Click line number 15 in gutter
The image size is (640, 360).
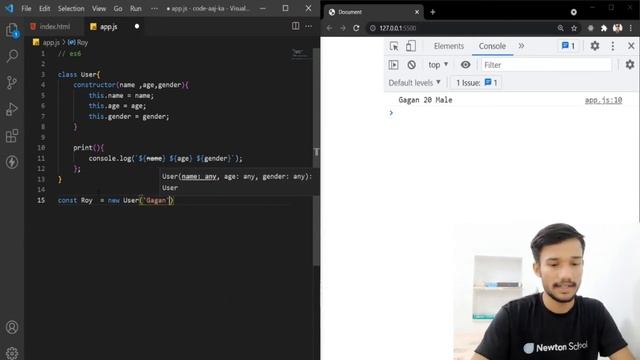point(41,200)
